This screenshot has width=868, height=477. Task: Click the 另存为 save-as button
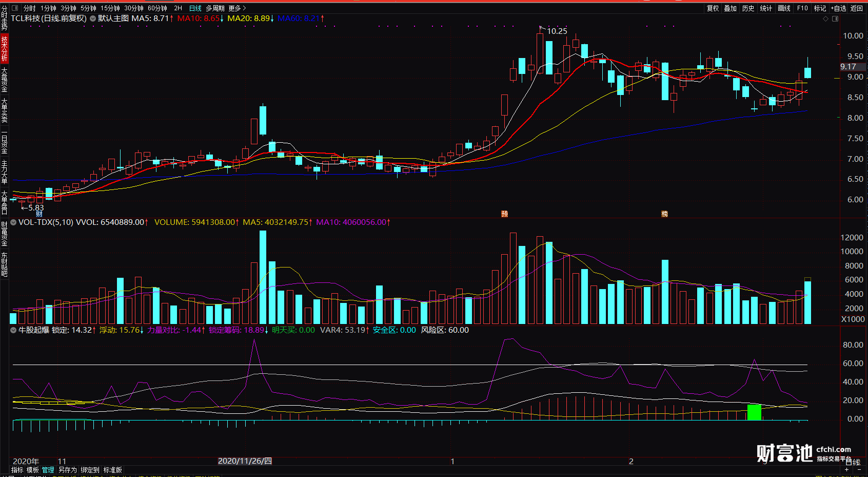click(x=67, y=470)
